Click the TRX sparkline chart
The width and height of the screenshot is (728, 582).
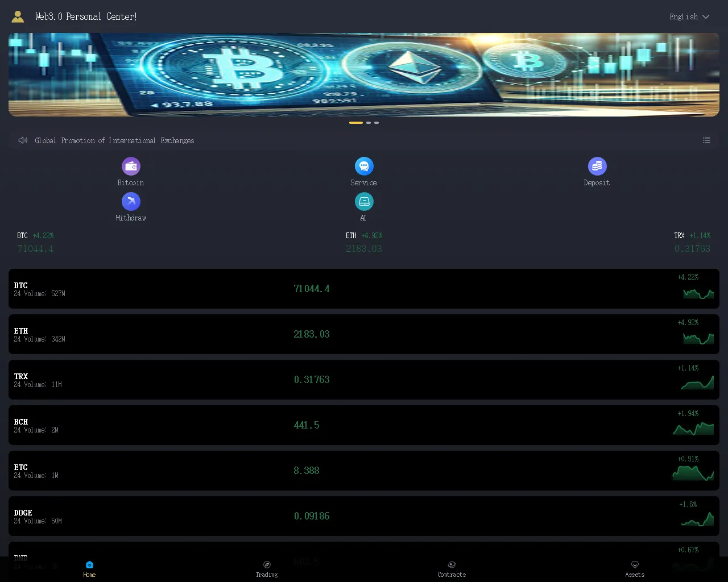tap(697, 383)
